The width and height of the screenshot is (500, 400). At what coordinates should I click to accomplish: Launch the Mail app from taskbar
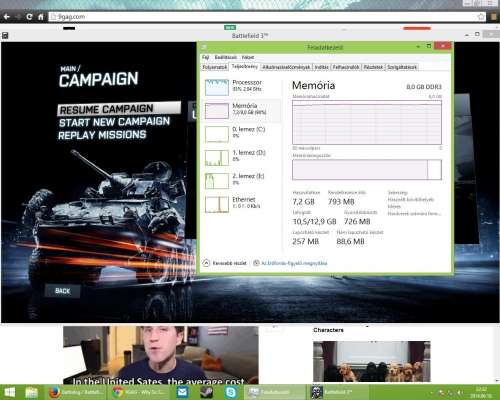[182, 392]
